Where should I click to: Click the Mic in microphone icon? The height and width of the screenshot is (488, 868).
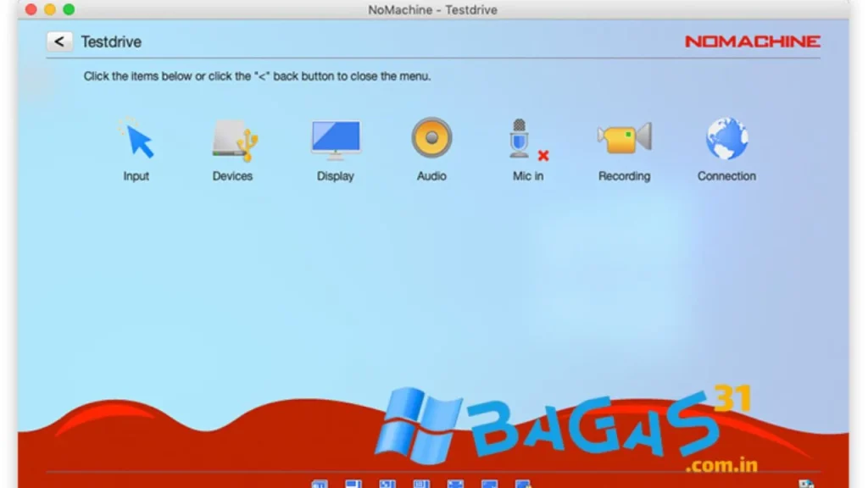click(x=527, y=140)
